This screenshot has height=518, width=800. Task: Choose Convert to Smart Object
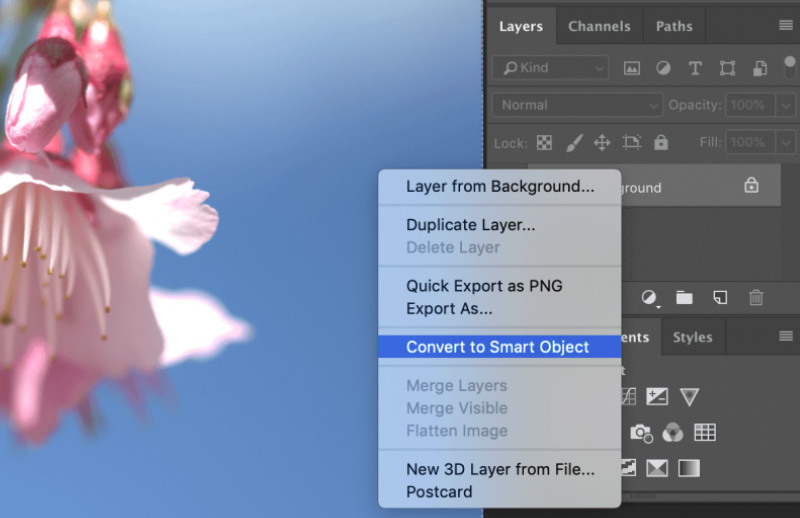point(497,347)
